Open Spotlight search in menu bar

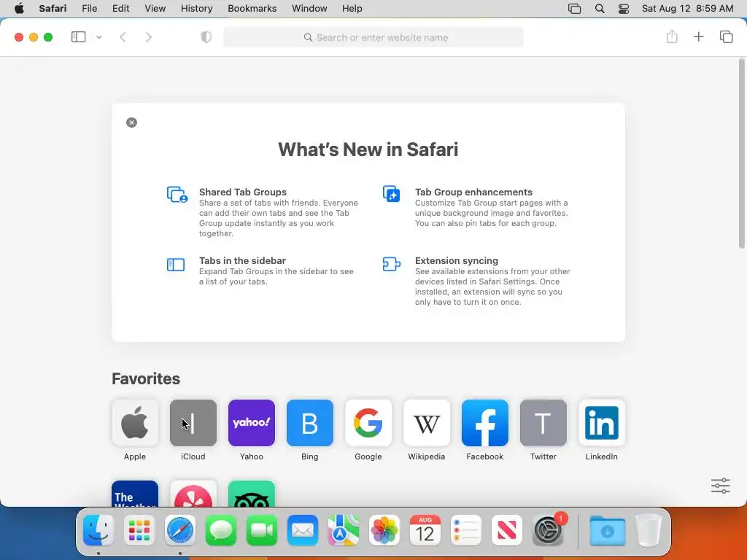tap(600, 9)
